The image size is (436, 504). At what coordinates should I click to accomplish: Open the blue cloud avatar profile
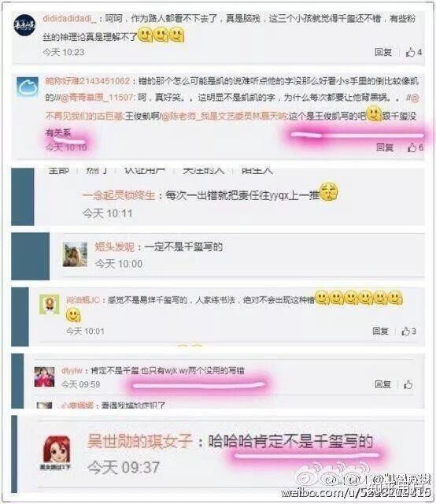[28, 87]
